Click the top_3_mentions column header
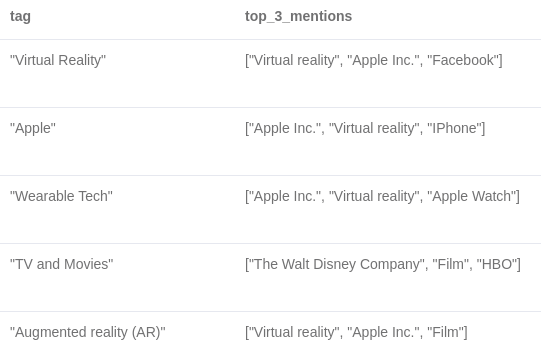 click(298, 16)
